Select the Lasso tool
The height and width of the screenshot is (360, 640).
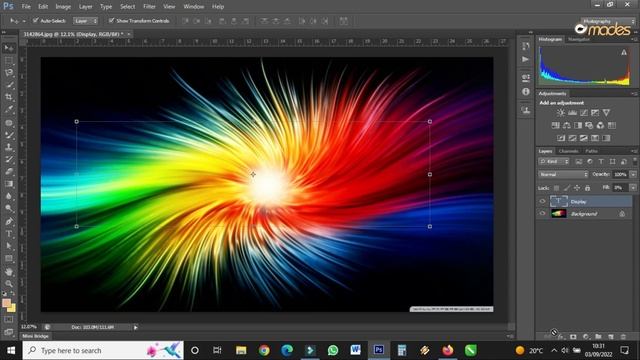point(9,73)
